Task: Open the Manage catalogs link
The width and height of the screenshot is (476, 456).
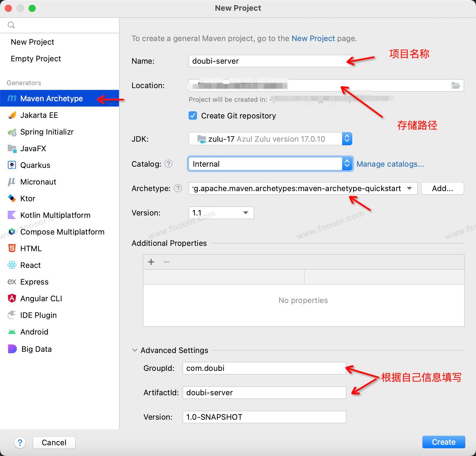Action: 390,164
